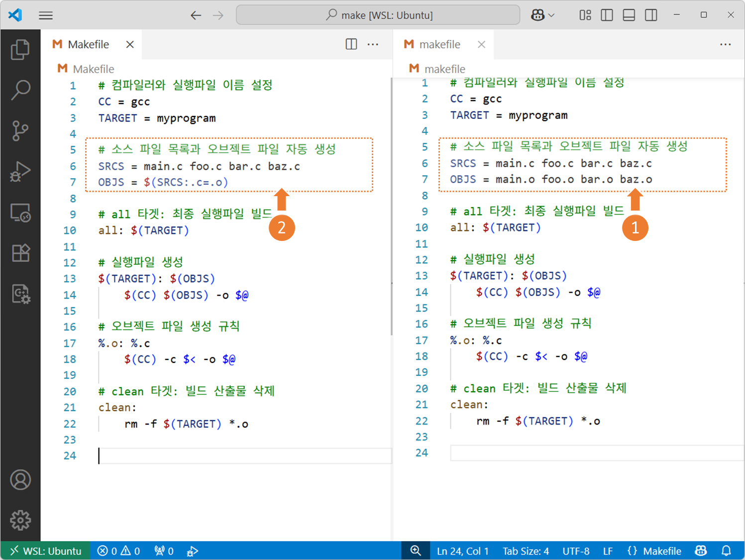This screenshot has width=745, height=560.
Task: Toggle the Secondary Side Bar
Action: point(651,15)
